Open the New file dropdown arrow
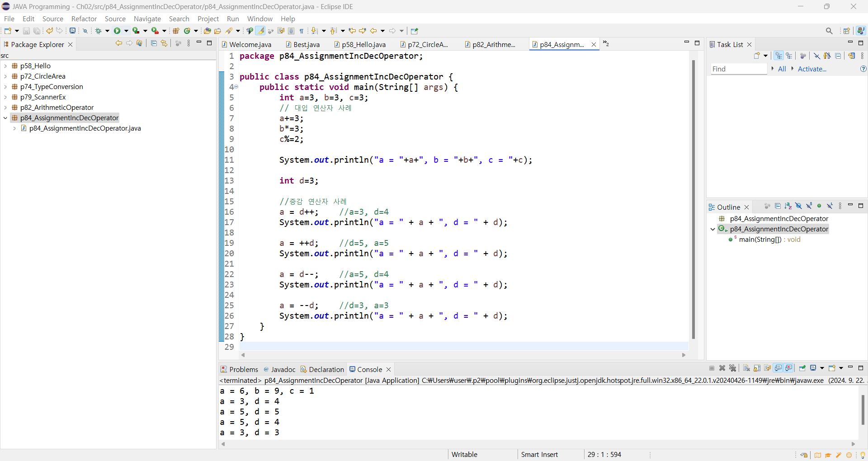The width and height of the screenshot is (868, 461). [17, 31]
